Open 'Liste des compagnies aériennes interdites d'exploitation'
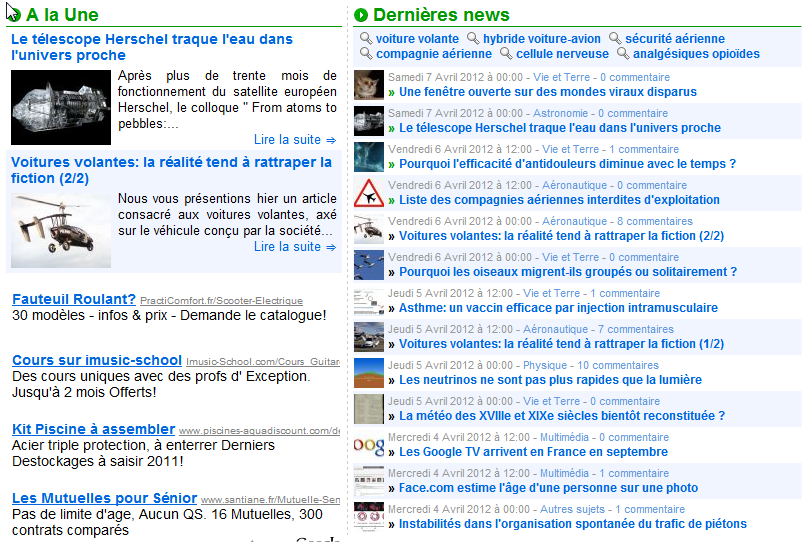802x542 pixels. coord(560,200)
